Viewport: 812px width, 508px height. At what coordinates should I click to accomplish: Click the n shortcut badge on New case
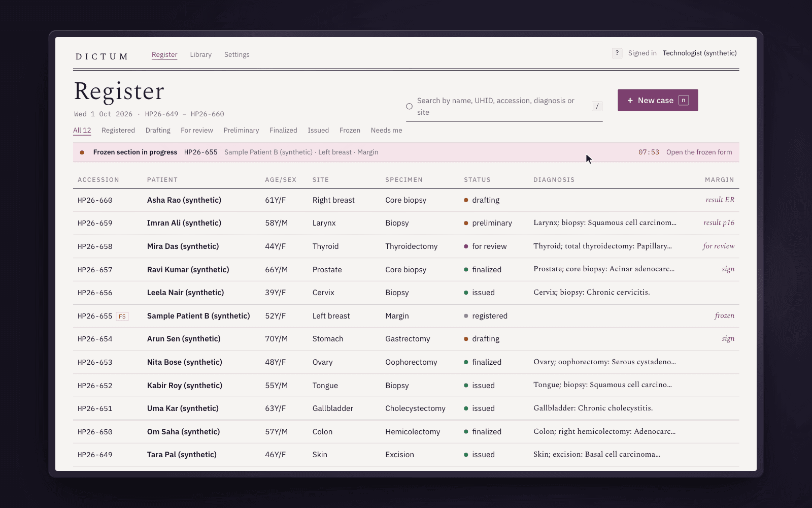tap(684, 100)
